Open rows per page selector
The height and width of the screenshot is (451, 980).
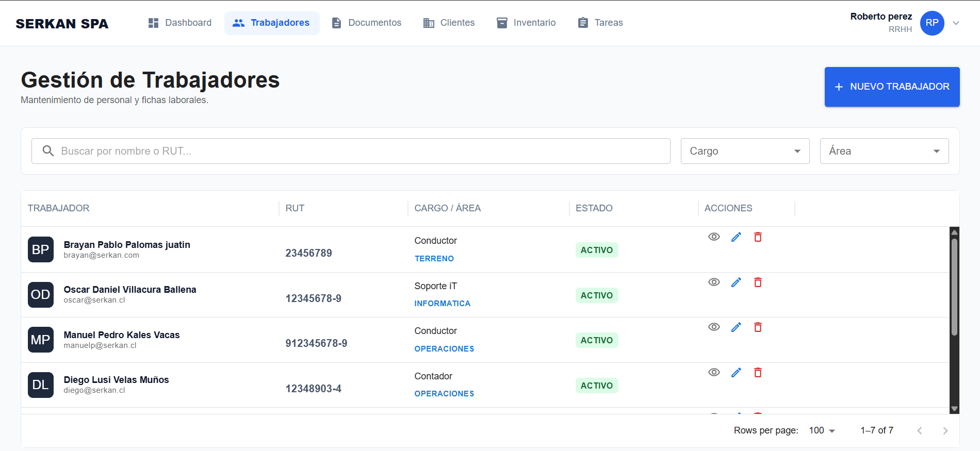pyautogui.click(x=822, y=430)
